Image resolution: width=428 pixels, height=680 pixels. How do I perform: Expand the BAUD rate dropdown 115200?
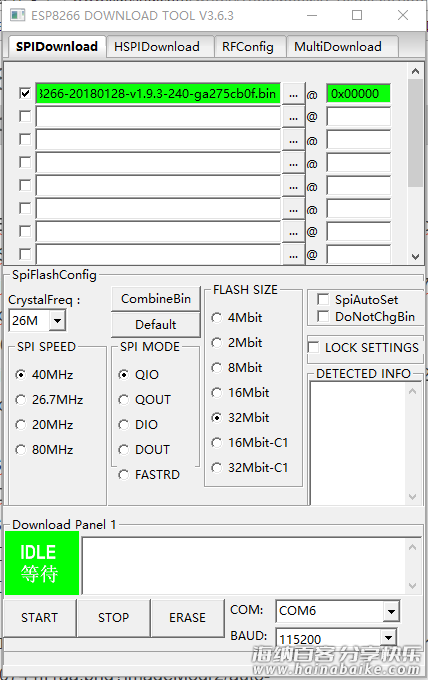(389, 638)
